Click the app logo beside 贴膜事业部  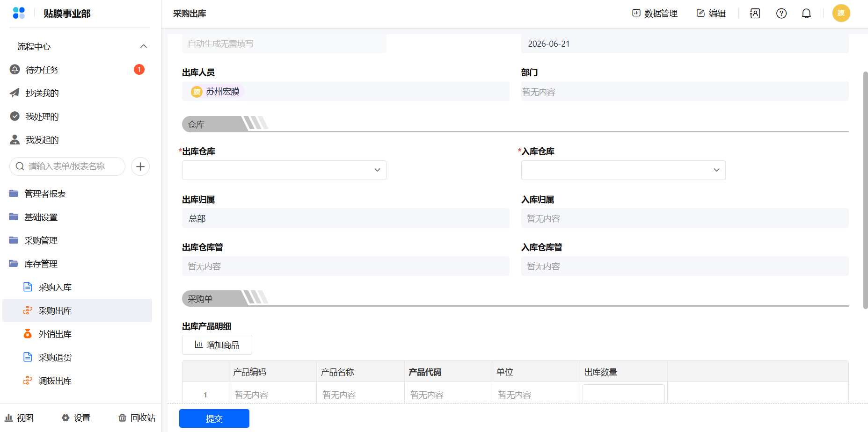[x=19, y=13]
